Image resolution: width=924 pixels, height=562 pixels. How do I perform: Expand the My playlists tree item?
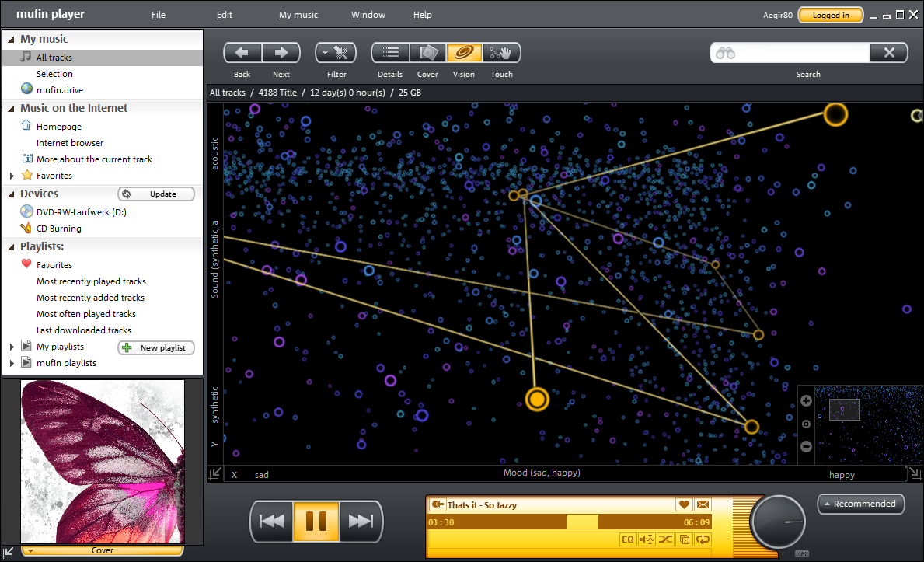pos(12,347)
